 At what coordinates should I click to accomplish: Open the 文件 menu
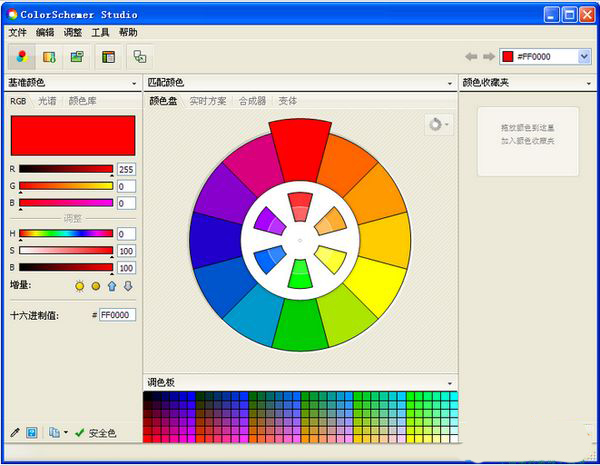pyautogui.click(x=18, y=33)
